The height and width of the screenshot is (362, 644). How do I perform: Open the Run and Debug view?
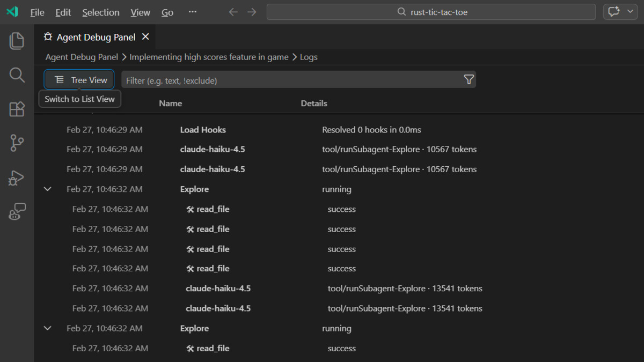click(x=17, y=177)
